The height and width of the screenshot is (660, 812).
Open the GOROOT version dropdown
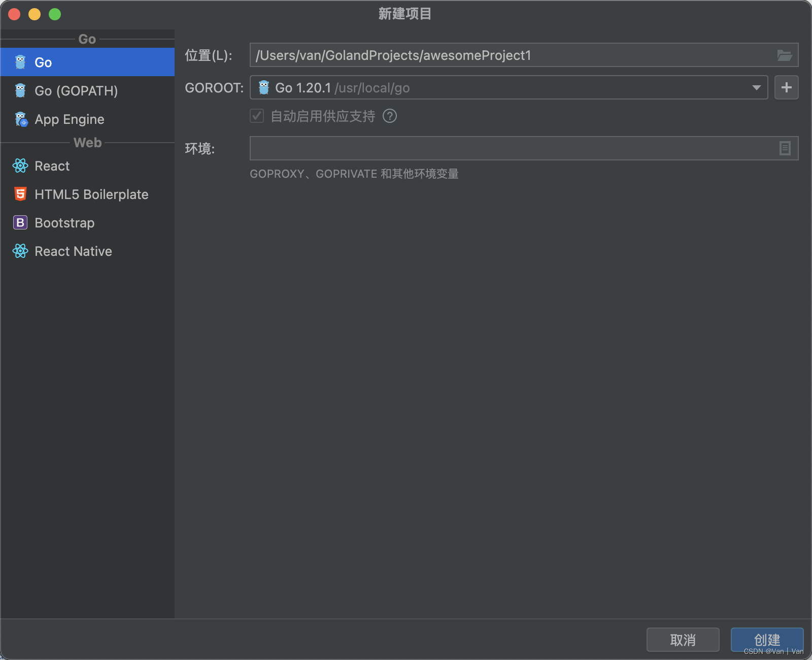point(756,87)
